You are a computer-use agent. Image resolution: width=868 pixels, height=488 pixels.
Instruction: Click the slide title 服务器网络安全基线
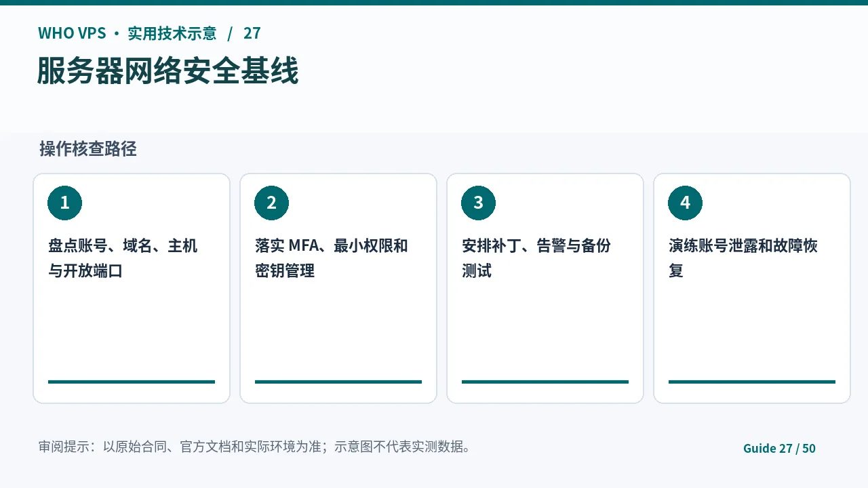[x=167, y=71]
